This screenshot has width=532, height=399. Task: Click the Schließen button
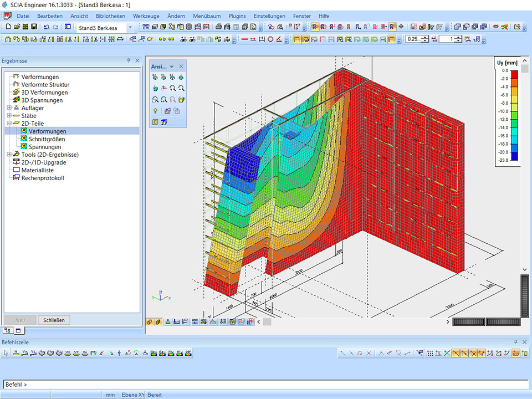pyautogui.click(x=54, y=320)
